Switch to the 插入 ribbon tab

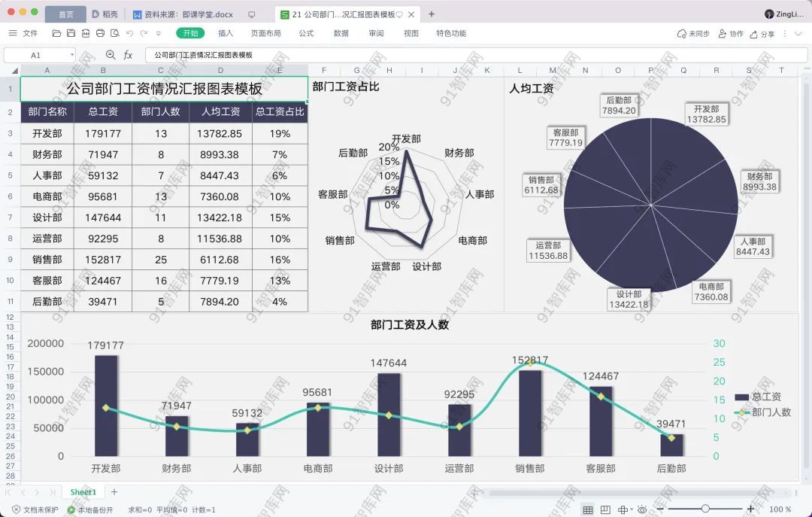(226, 33)
